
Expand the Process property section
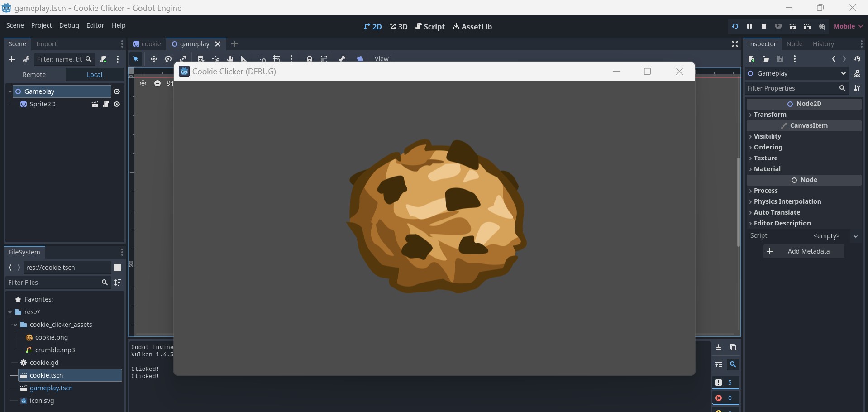pos(804,191)
